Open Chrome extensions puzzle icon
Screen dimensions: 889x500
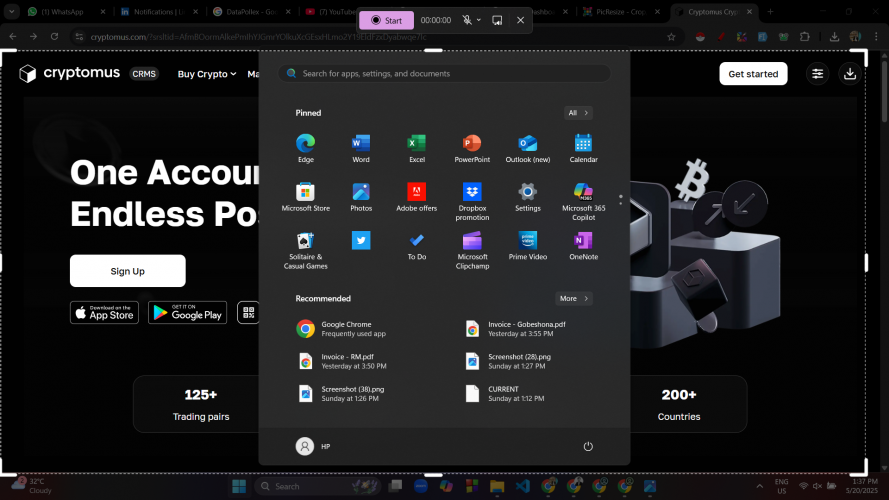click(x=804, y=37)
